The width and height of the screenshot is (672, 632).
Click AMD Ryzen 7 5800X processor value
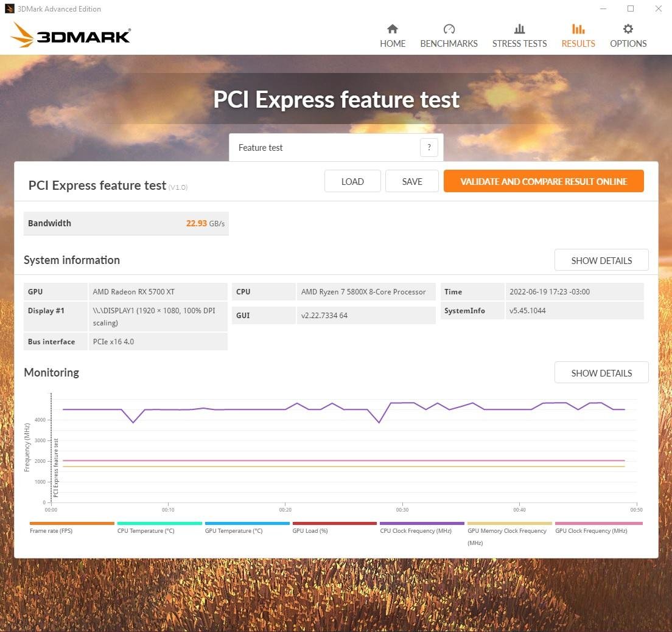pyautogui.click(x=363, y=291)
